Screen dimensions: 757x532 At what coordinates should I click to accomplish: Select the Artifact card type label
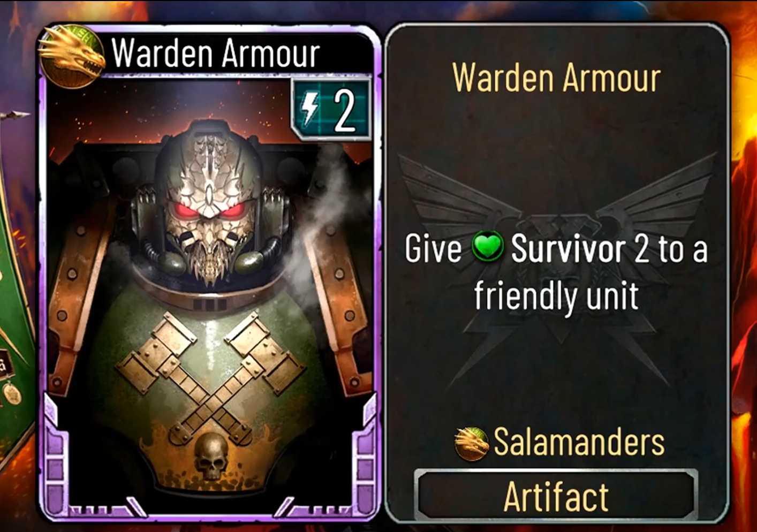point(556,497)
